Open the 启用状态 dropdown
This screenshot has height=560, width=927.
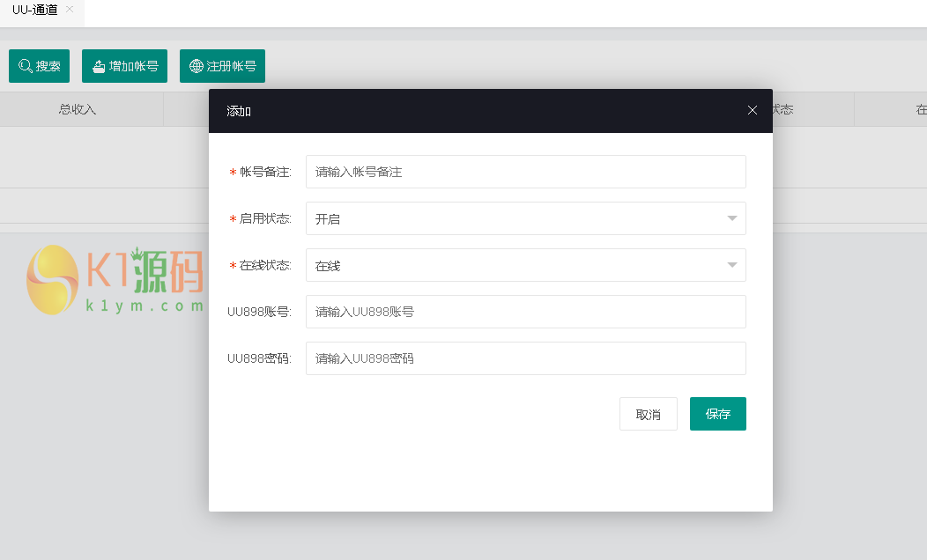coord(525,218)
